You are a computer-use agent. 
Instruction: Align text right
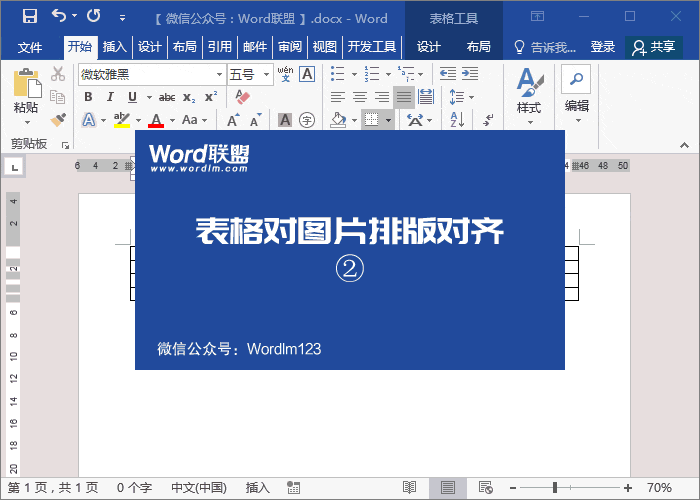(382, 97)
